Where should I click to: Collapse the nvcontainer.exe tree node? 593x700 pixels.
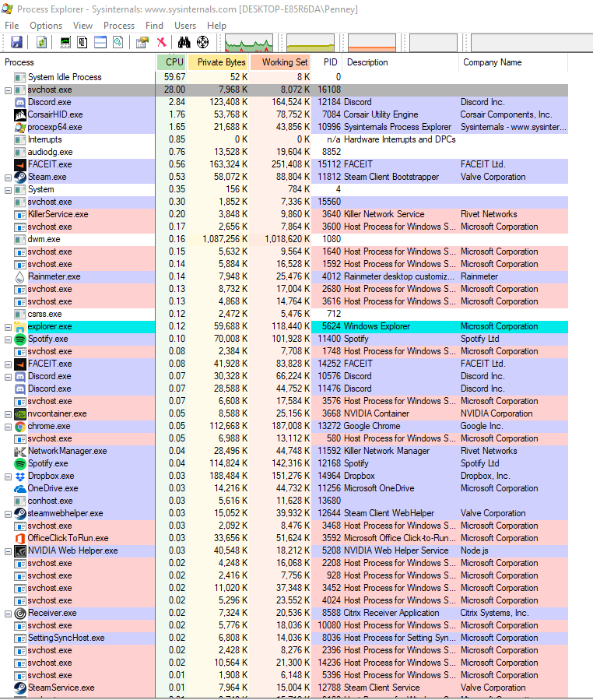pyautogui.click(x=8, y=413)
